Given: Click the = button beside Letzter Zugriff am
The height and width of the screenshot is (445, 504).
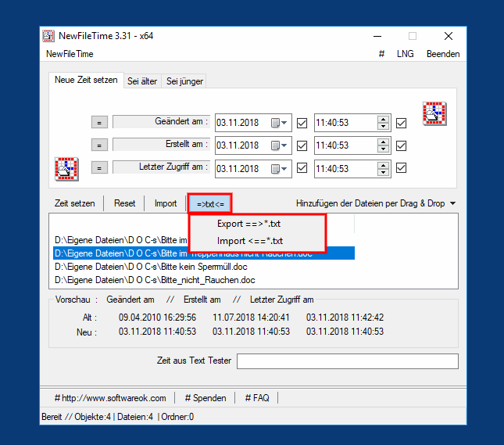Looking at the screenshot, I should pos(99,167).
